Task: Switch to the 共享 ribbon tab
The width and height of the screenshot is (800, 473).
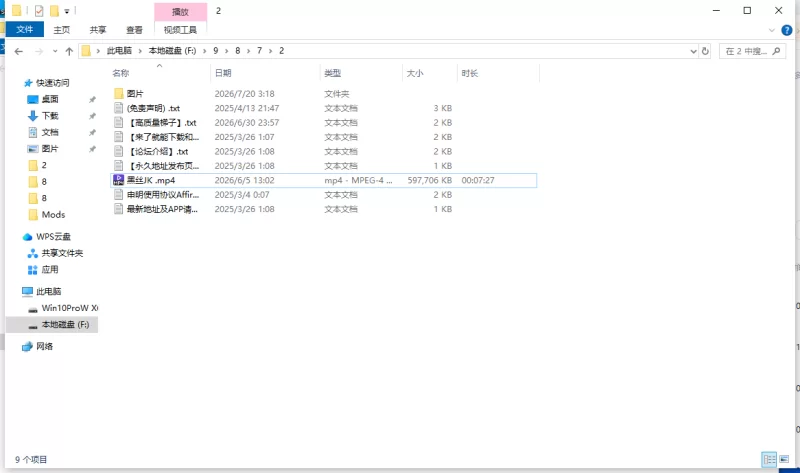Action: tap(98, 30)
